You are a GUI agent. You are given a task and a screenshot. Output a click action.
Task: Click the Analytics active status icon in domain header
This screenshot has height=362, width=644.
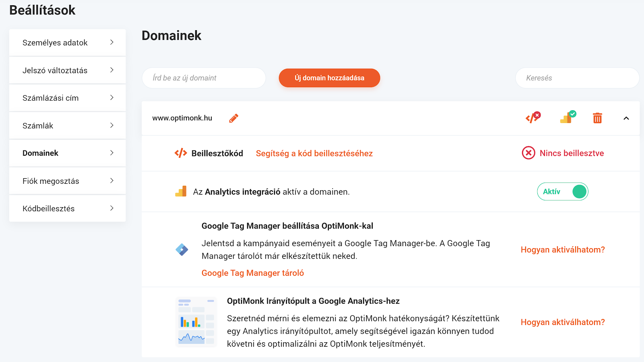[568, 117]
